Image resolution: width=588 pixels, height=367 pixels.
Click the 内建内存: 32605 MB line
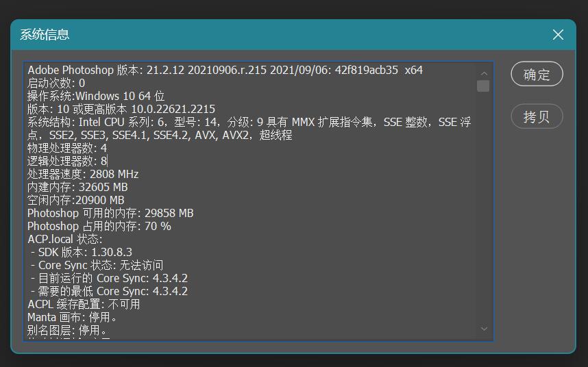click(77, 187)
